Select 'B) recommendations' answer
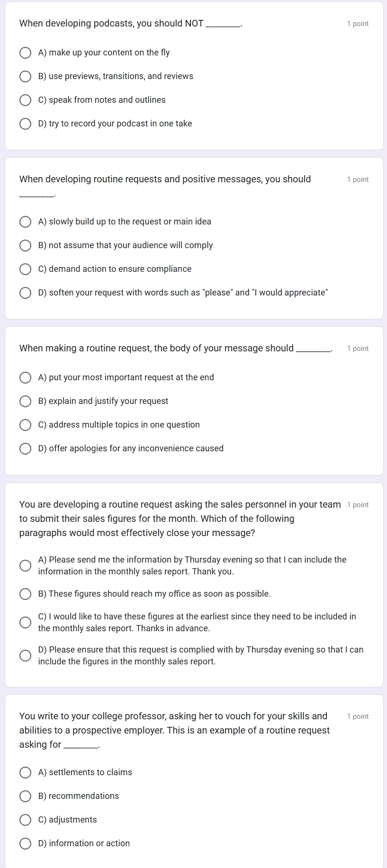387x868 pixels. click(25, 796)
